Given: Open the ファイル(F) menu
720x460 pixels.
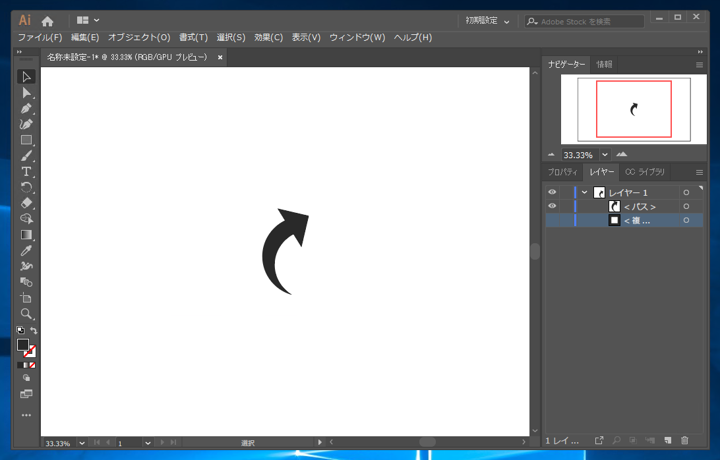Looking at the screenshot, I should [x=40, y=38].
